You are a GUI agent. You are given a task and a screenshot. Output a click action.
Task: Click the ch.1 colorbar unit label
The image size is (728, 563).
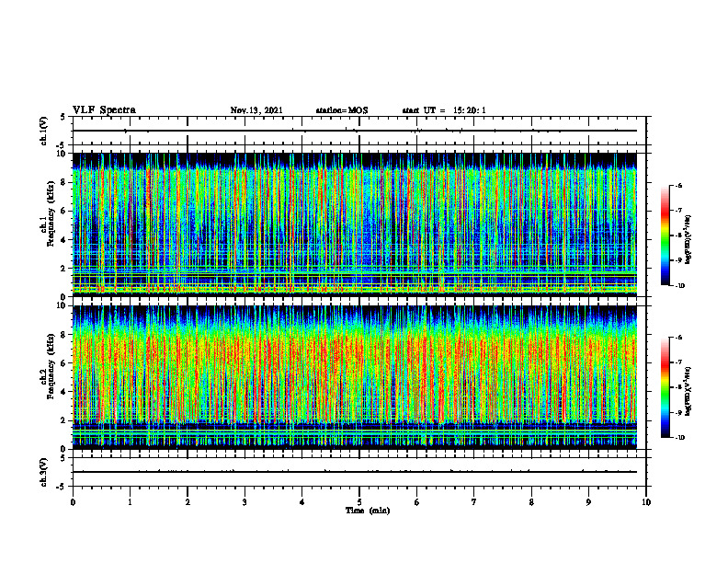688,240
